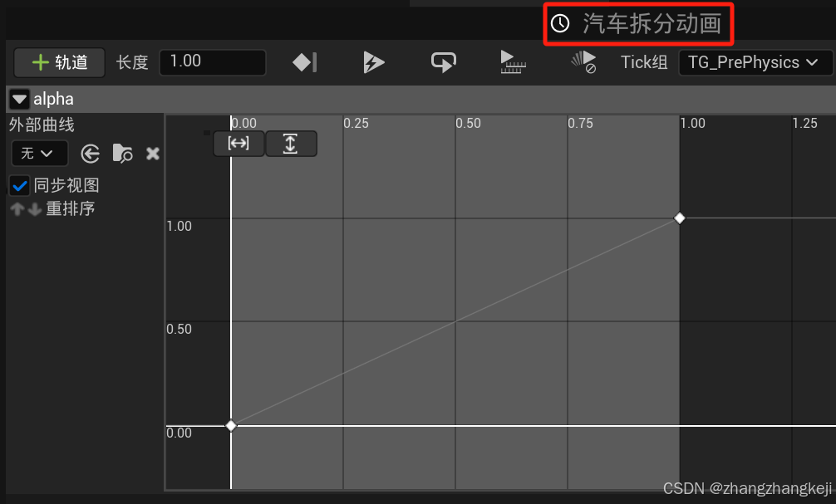
Task: Click the 重排序 down arrow
Action: pos(35,209)
